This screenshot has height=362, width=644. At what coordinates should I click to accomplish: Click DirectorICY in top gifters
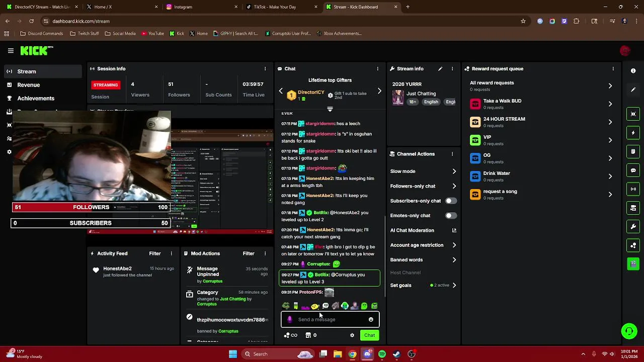pyautogui.click(x=311, y=93)
